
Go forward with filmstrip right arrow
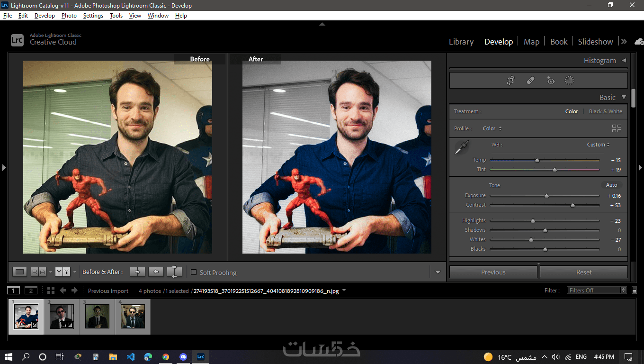(x=74, y=291)
